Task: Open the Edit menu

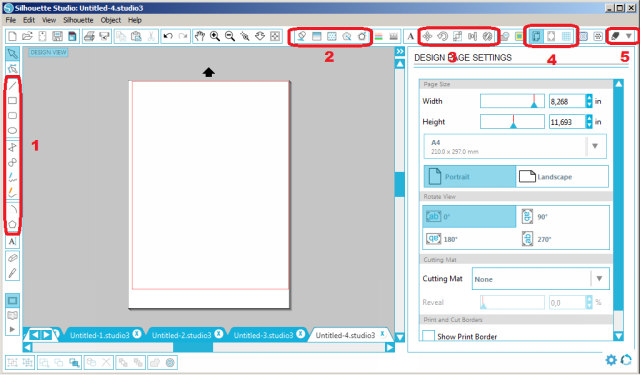Action: click(29, 20)
